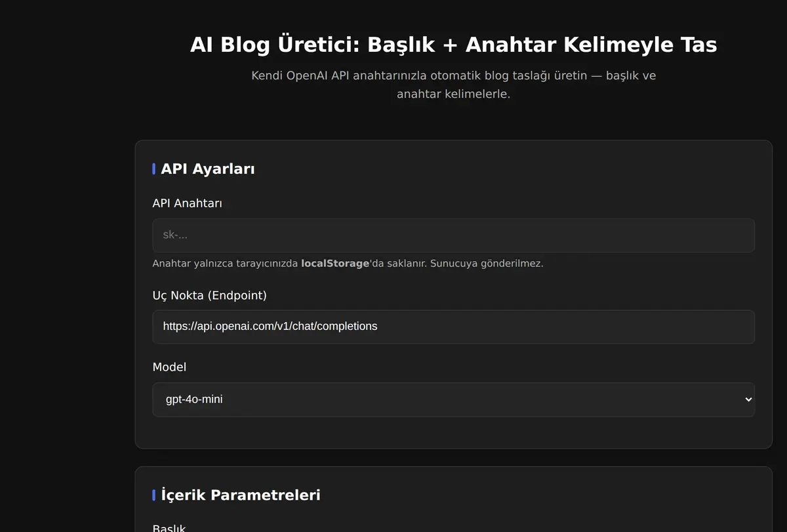Click the 'Uç Nokta (Endpoint)' label
Screen dimensions: 787x532
[x=209, y=295]
